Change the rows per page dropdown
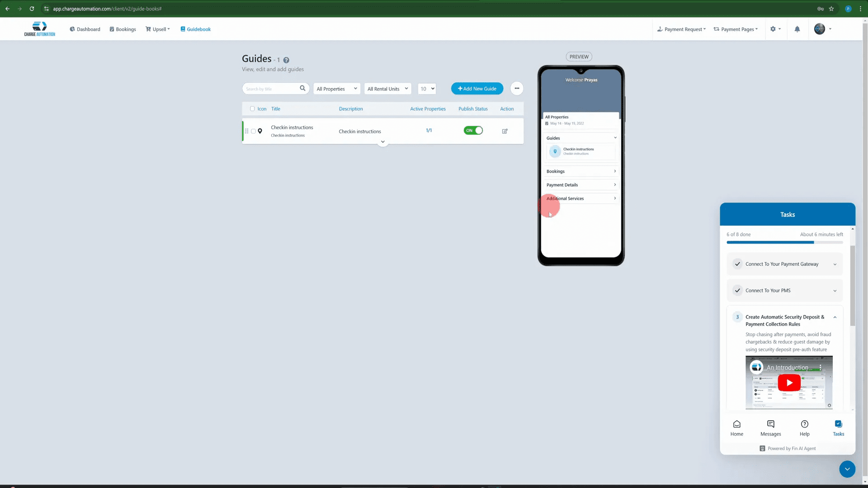The height and width of the screenshot is (488, 868). 427,89
